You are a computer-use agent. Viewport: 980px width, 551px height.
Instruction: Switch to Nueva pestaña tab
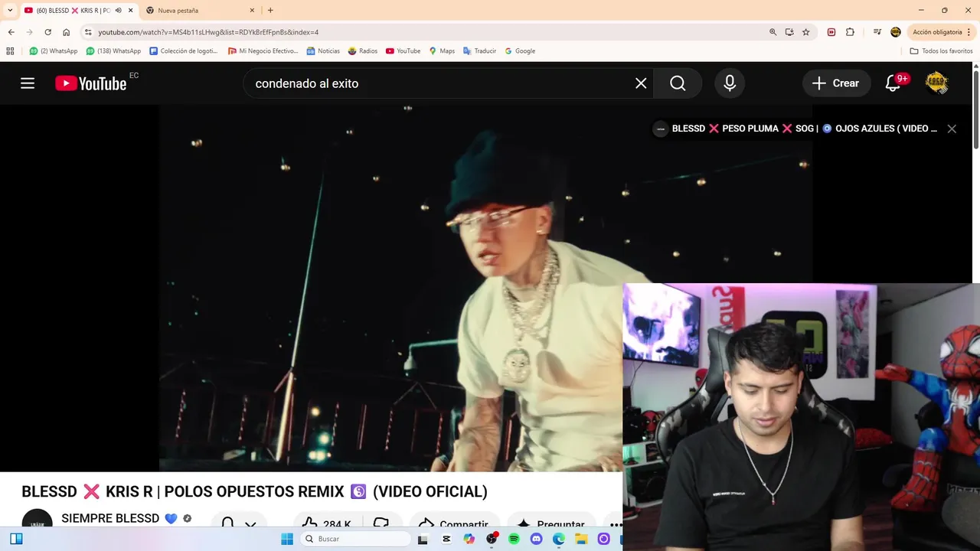[x=199, y=11]
